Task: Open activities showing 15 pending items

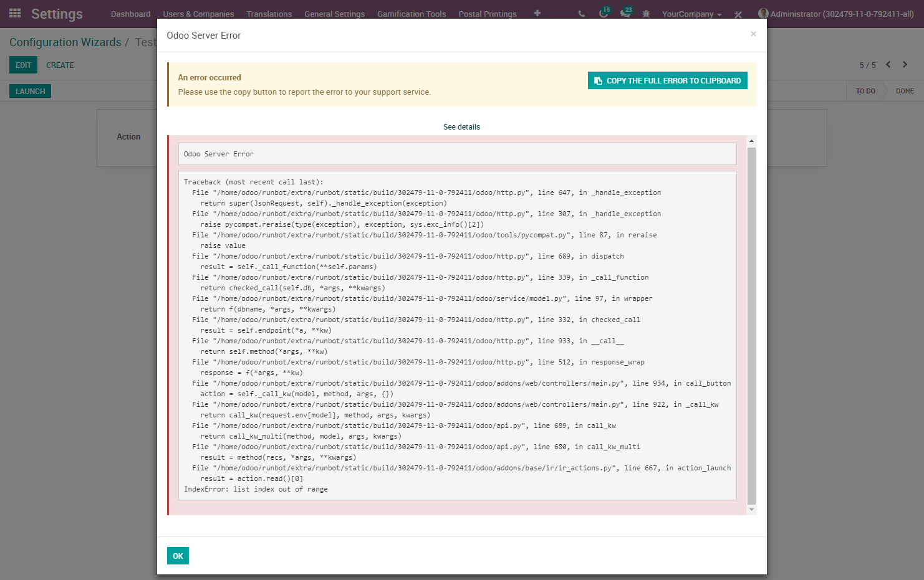Action: (x=602, y=12)
